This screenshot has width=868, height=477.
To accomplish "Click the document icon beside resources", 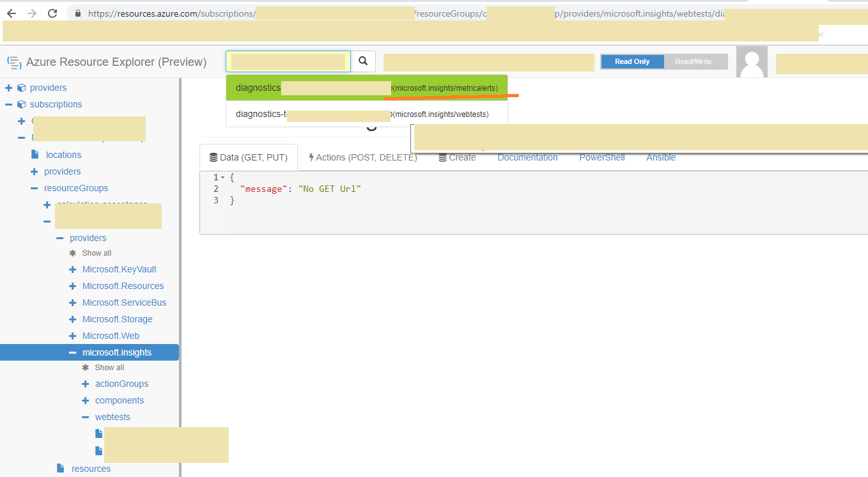I will [x=59, y=468].
